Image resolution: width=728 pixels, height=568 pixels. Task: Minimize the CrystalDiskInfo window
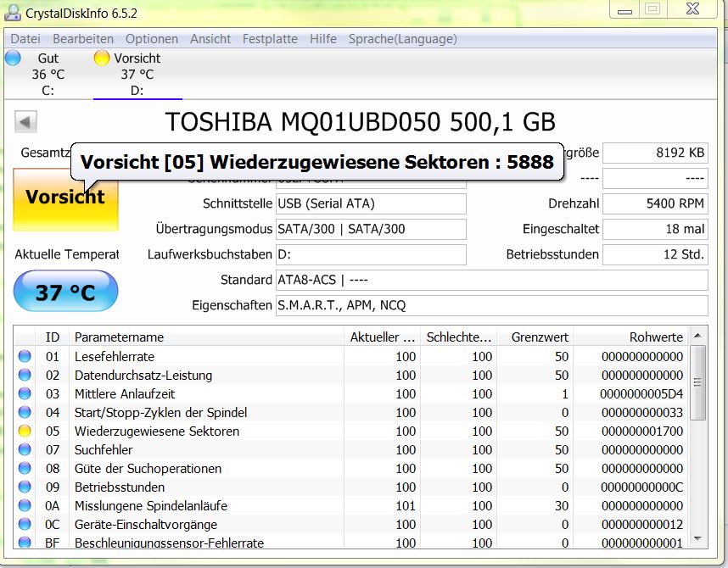click(624, 9)
